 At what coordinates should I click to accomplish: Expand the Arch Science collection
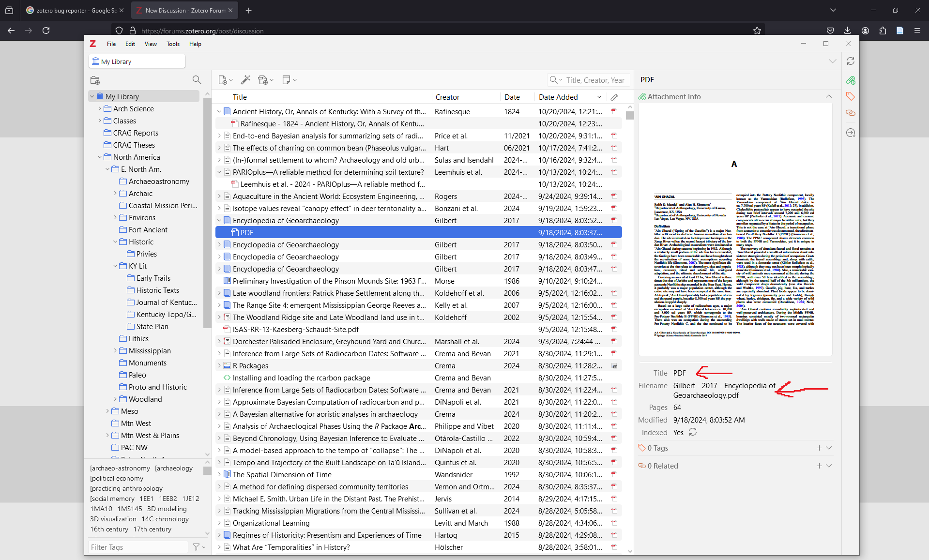100,109
